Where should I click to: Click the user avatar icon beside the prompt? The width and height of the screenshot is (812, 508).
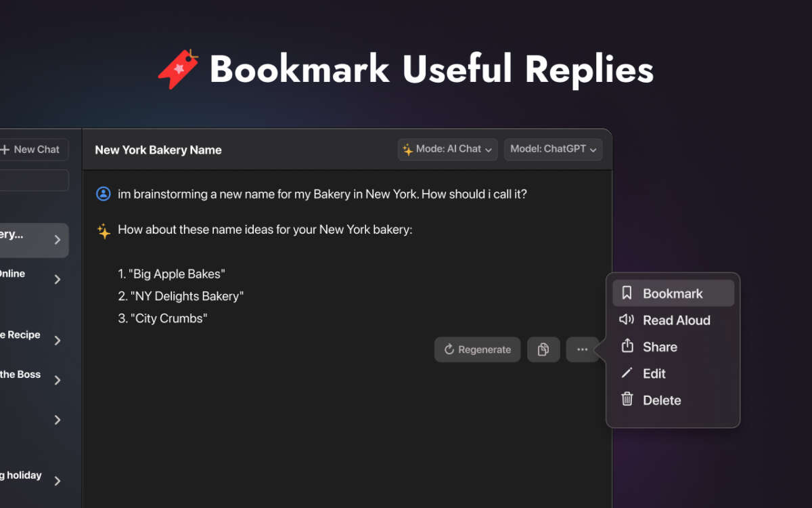(104, 194)
